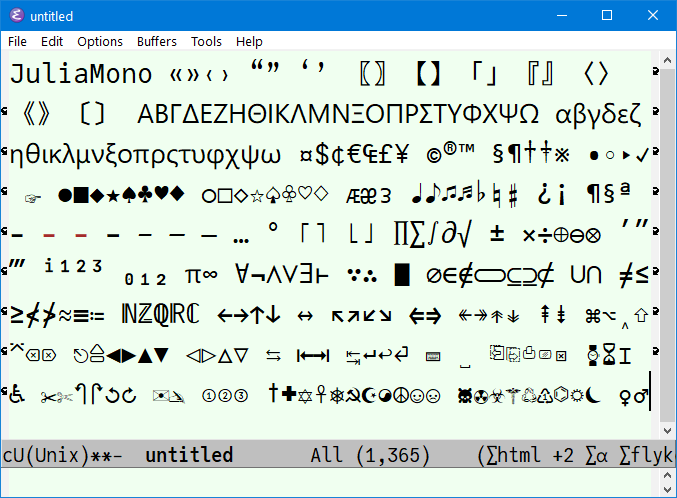Open the Edit menu
Screen dimensions: 677x498
point(52,41)
